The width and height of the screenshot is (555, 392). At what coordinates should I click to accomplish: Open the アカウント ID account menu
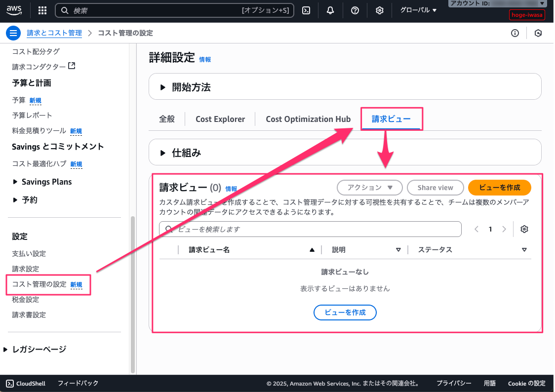click(x=497, y=3)
